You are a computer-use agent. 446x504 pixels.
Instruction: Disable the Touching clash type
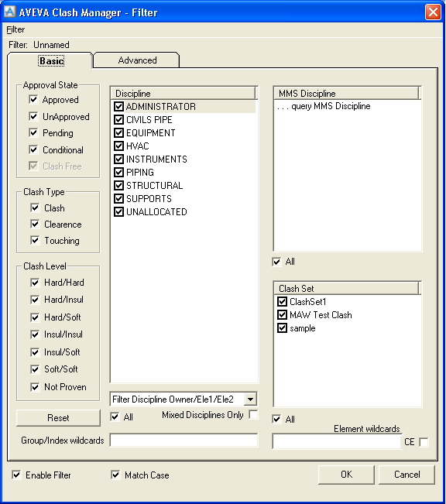click(35, 240)
